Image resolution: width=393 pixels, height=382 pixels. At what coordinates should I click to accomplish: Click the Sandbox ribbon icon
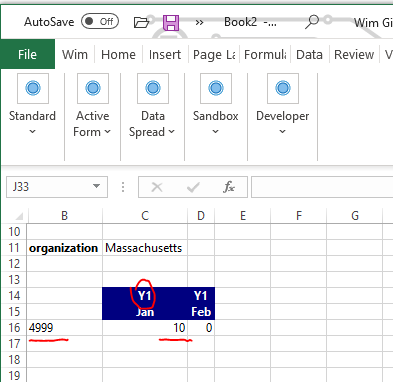tap(216, 88)
